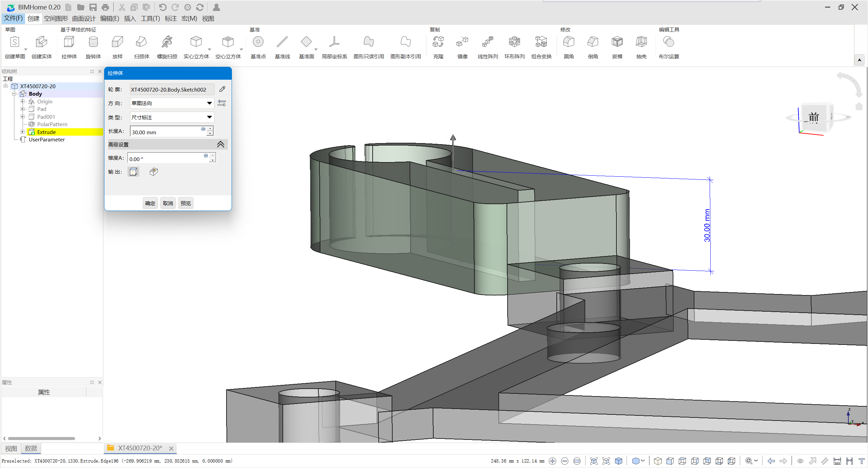Click the 确定 confirm button
868x468 pixels.
150,203
